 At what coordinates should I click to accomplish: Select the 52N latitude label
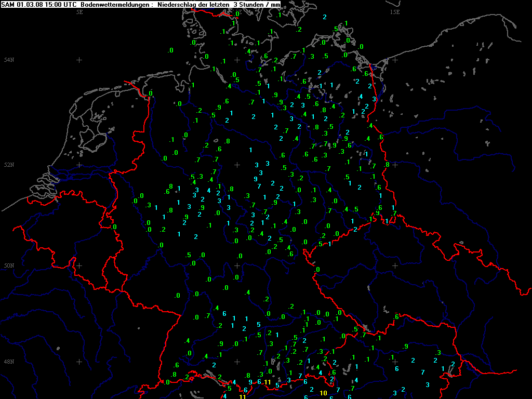click(x=8, y=165)
